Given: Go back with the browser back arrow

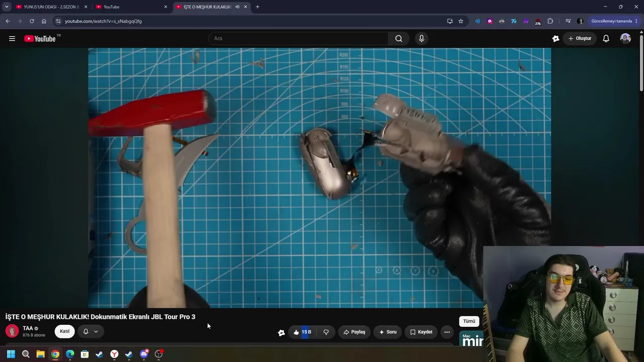Looking at the screenshot, I should 8,21.
